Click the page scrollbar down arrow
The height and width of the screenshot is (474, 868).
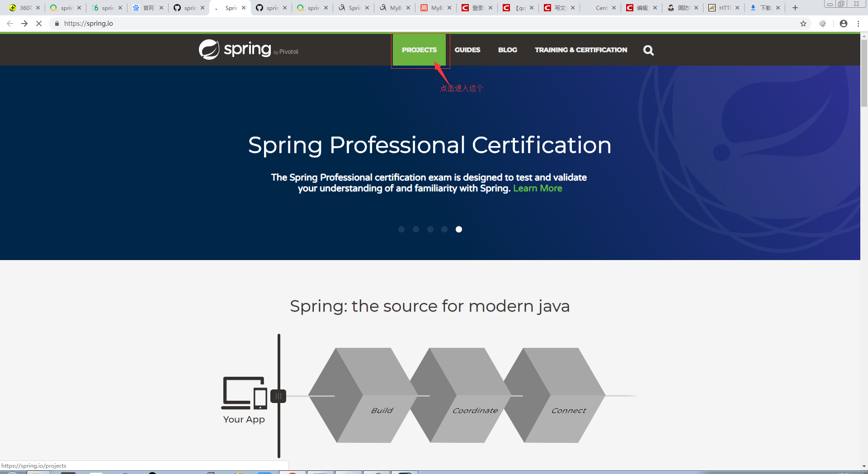864,466
